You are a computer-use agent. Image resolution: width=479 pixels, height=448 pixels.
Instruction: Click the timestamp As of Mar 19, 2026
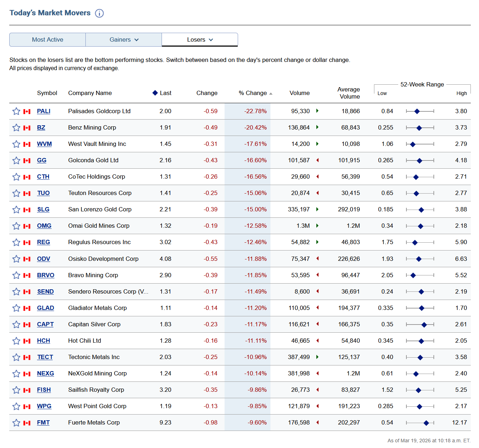[x=429, y=441]
